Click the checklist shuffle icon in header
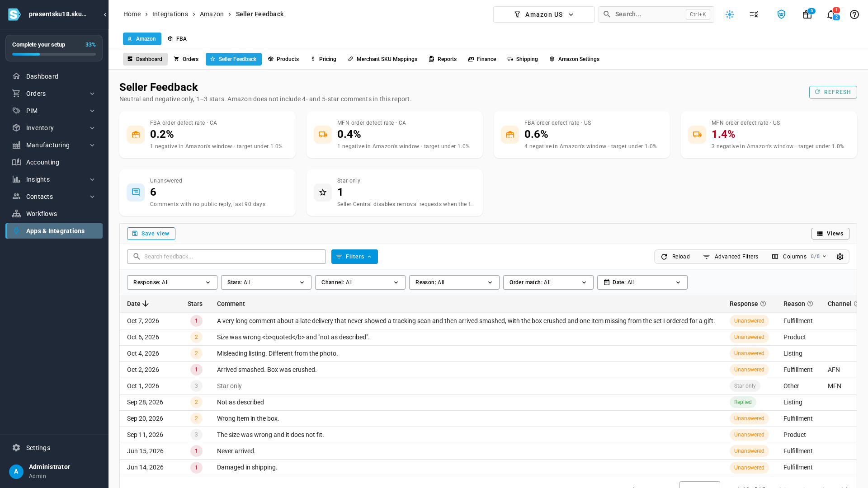 click(x=754, y=14)
